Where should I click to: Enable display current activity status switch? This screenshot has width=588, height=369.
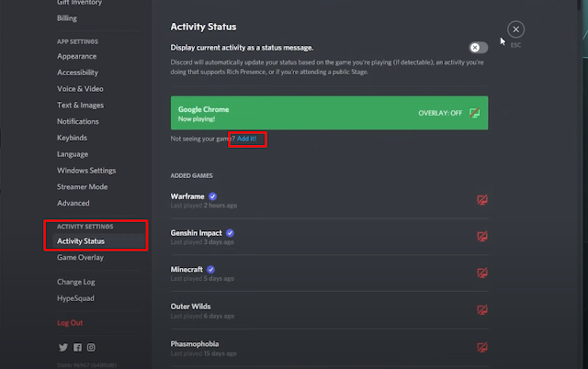[478, 48]
